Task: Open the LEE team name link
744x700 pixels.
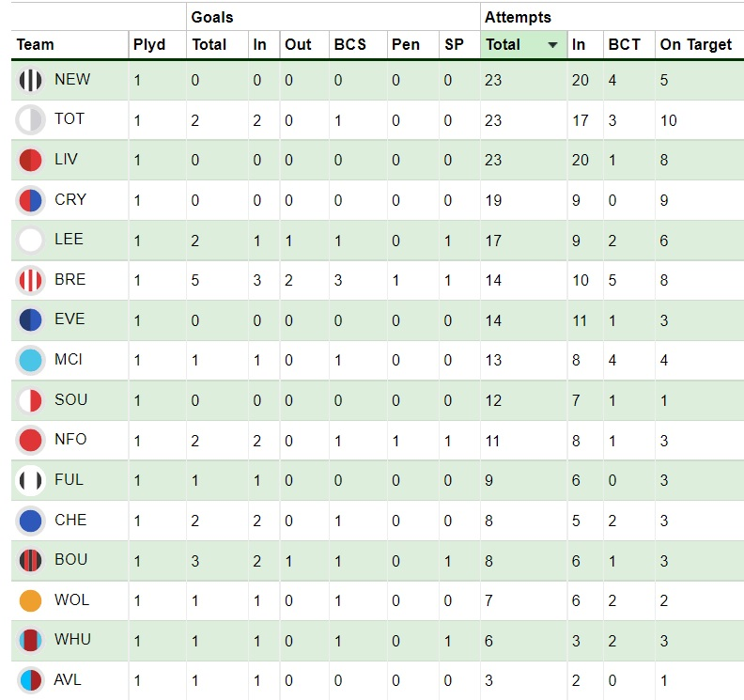Action: (x=69, y=239)
